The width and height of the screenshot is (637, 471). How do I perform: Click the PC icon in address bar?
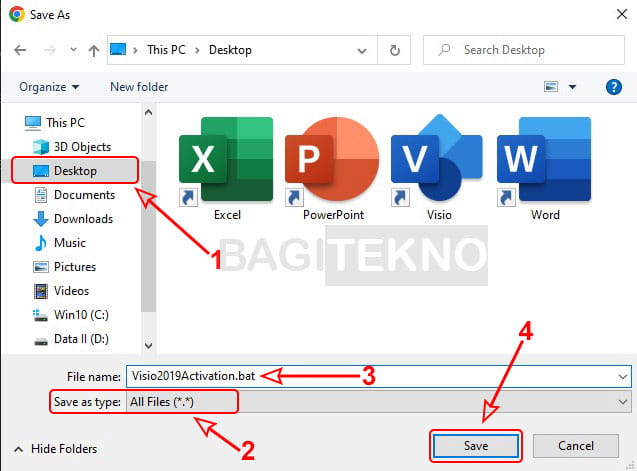pos(118,49)
